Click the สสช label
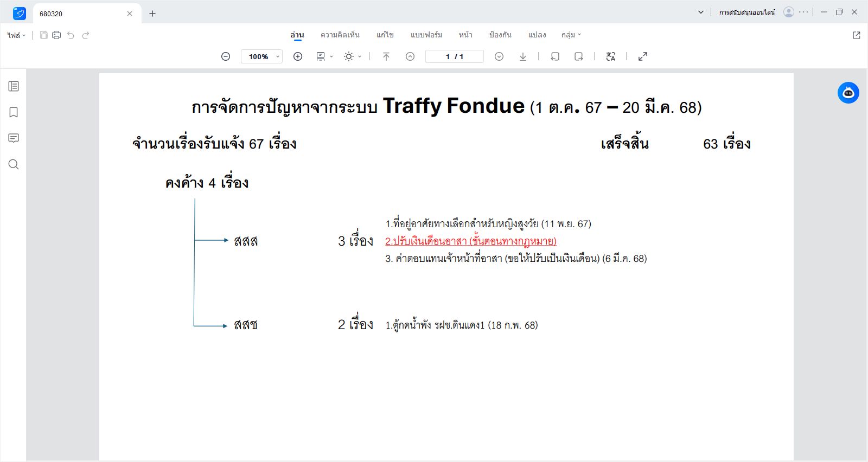 [246, 325]
